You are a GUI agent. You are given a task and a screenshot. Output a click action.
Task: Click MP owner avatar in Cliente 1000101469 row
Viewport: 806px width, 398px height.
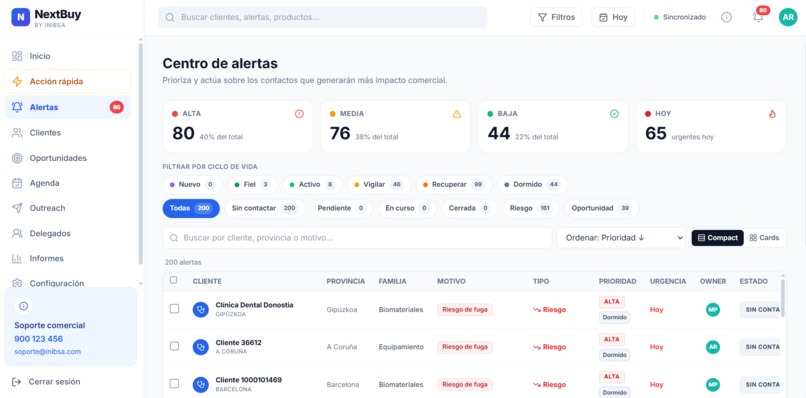(x=712, y=385)
